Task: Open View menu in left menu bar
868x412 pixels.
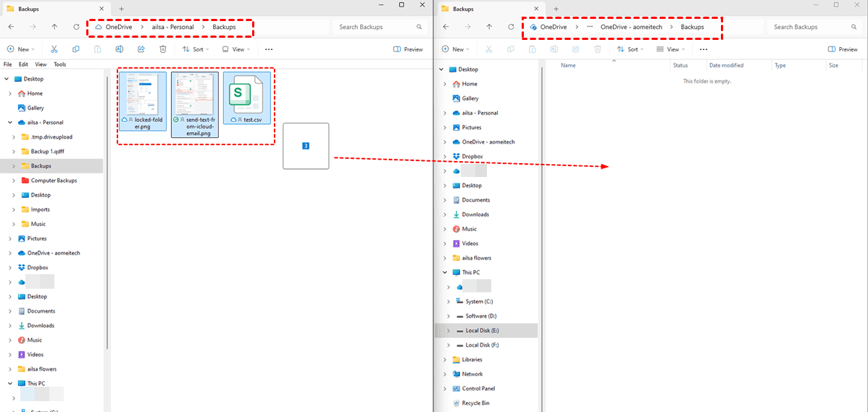Action: pos(41,65)
